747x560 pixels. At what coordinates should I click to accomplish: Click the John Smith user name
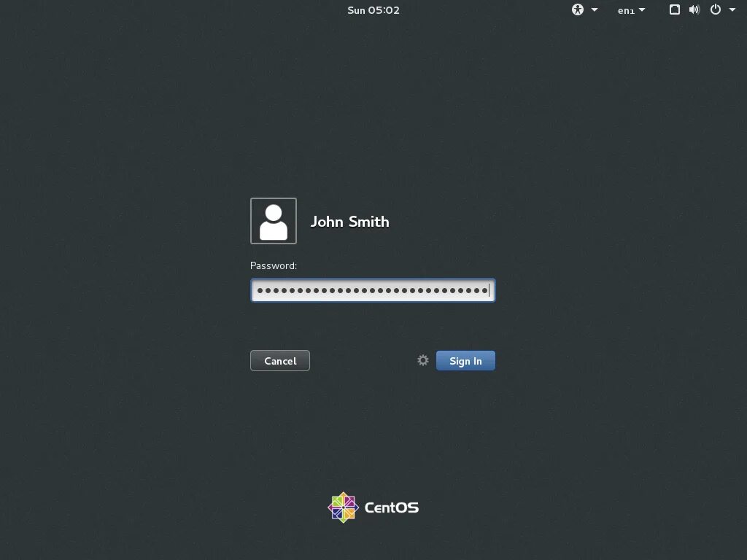click(x=349, y=222)
